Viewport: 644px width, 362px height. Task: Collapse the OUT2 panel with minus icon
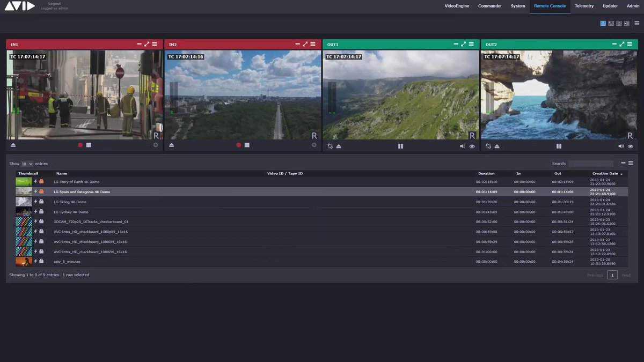click(x=614, y=44)
